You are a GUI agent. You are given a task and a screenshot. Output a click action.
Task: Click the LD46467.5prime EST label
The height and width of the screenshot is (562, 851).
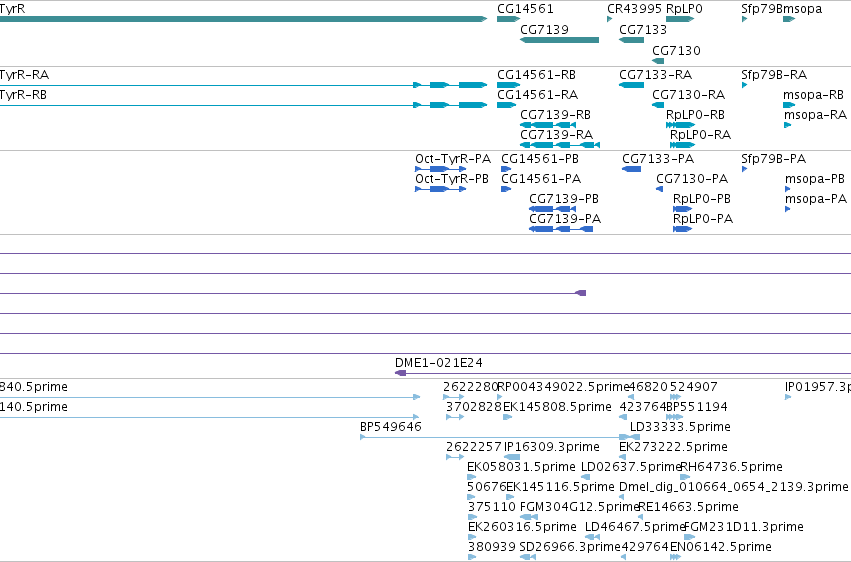click(x=635, y=527)
